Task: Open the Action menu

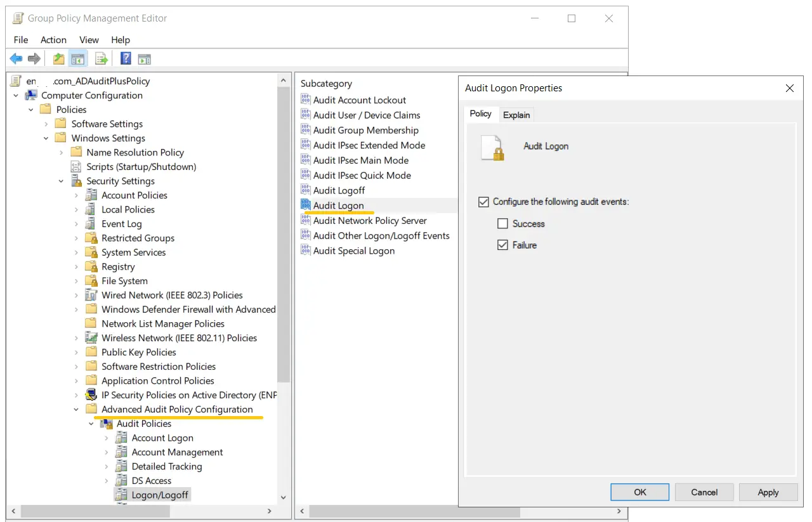Action: click(53, 39)
